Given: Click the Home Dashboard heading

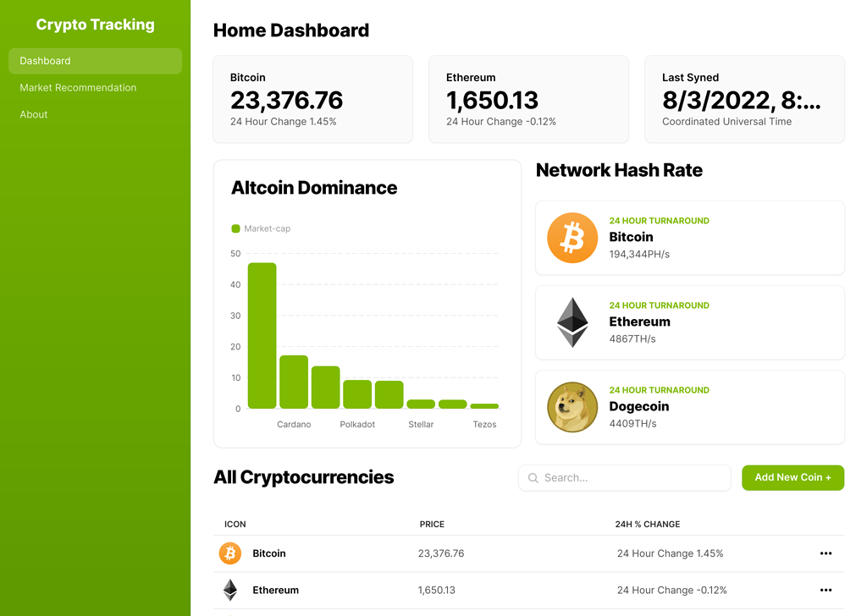Looking at the screenshot, I should pyautogui.click(x=290, y=30).
